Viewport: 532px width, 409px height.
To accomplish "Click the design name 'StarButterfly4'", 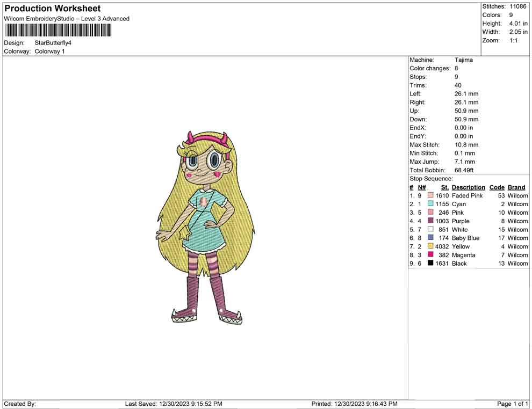I will click(53, 43).
